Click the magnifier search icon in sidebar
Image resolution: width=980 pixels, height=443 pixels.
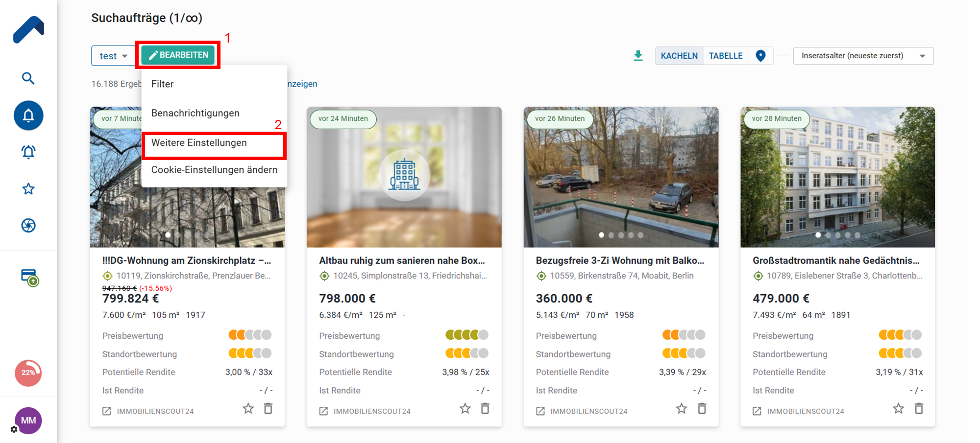(28, 78)
